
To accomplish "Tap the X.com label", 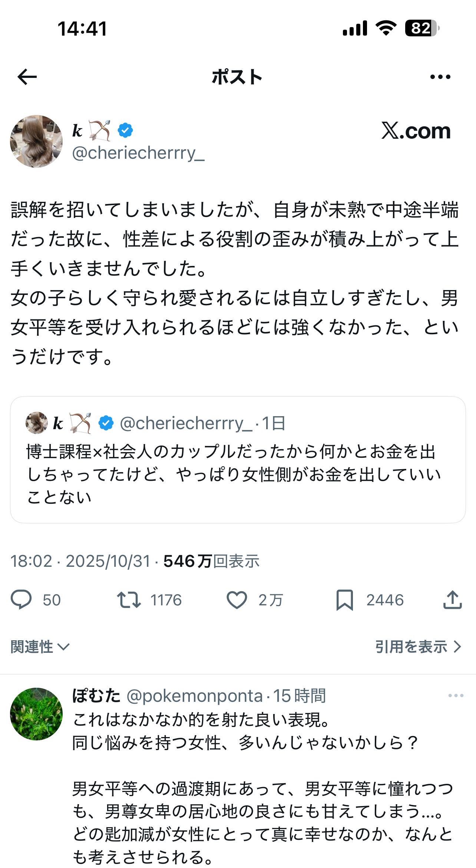I will tap(416, 131).
